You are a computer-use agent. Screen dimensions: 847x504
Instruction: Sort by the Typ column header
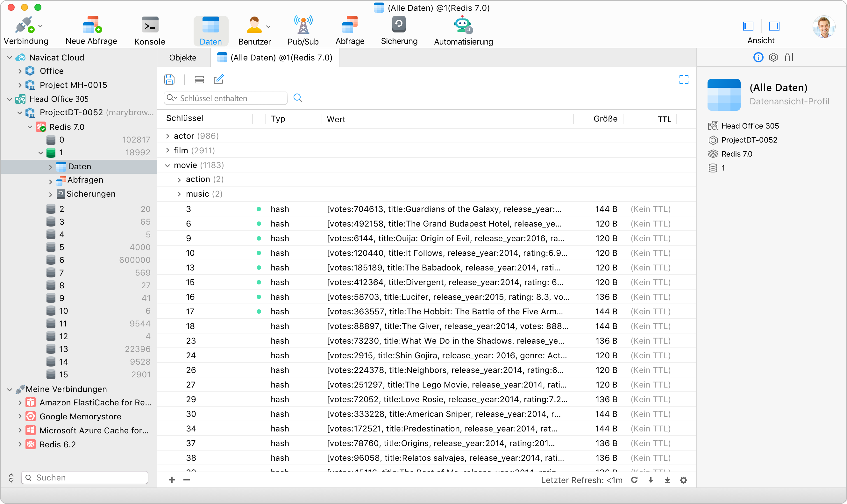click(x=278, y=119)
